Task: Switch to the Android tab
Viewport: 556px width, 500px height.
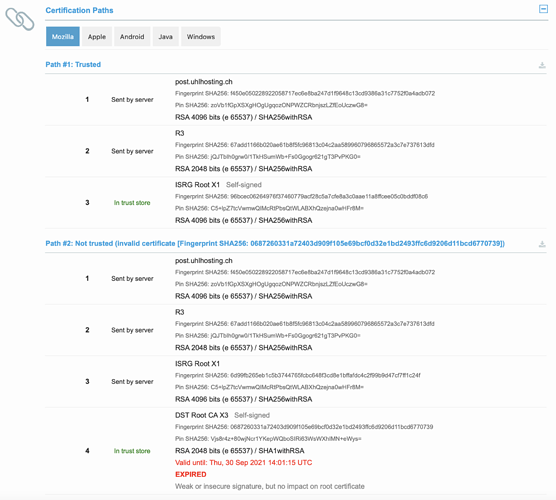Action: pos(132,37)
